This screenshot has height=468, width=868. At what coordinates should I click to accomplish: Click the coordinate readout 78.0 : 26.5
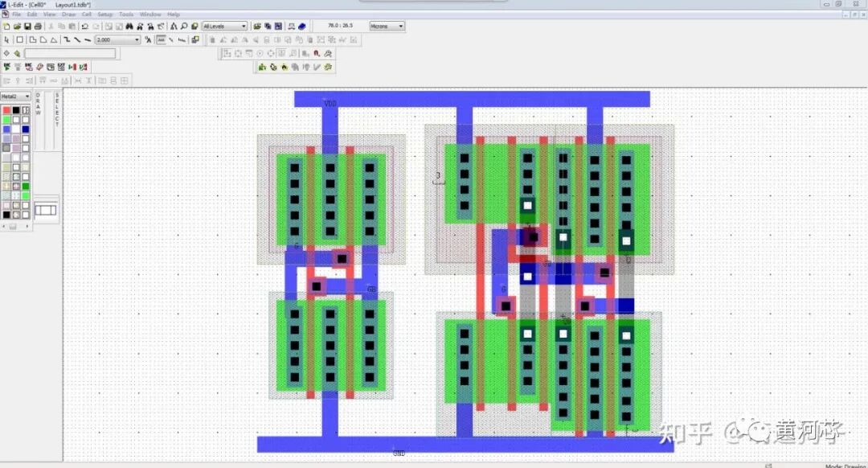[340, 26]
